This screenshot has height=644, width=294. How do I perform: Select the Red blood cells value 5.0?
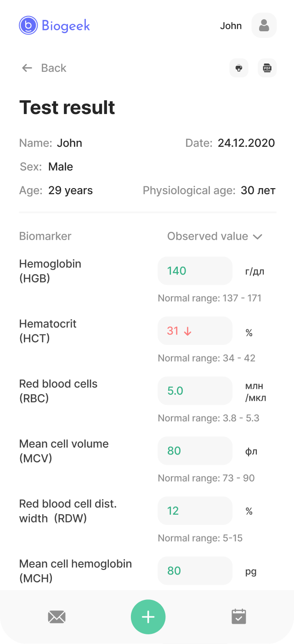[x=195, y=391]
